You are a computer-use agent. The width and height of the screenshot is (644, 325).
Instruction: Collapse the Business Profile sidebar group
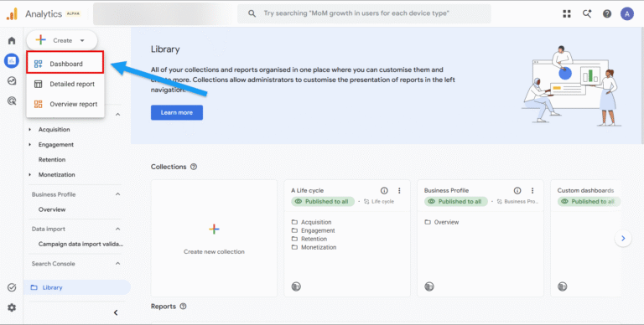pos(118,194)
